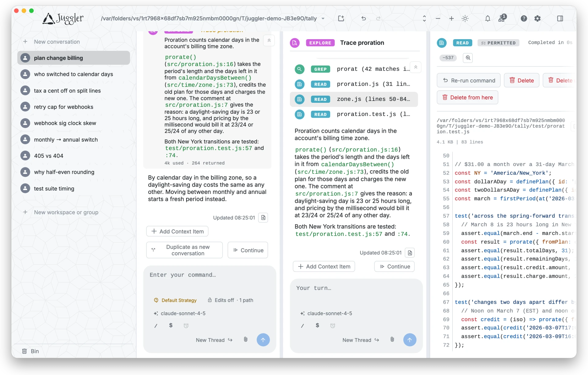
Task: Click the search-in-file magnifier icon beside ~537
Action: coord(468,58)
